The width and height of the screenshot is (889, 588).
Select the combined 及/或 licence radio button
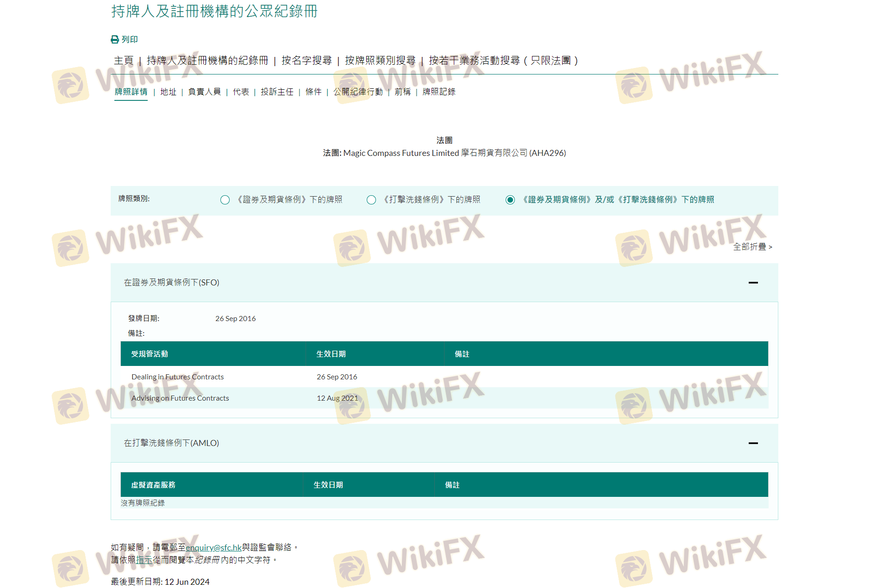coord(510,200)
